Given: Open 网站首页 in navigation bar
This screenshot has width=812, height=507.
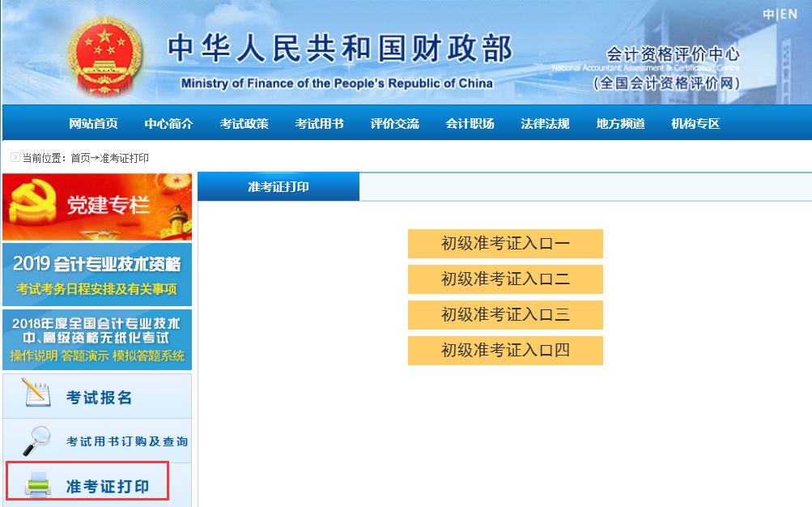Looking at the screenshot, I should tap(93, 124).
